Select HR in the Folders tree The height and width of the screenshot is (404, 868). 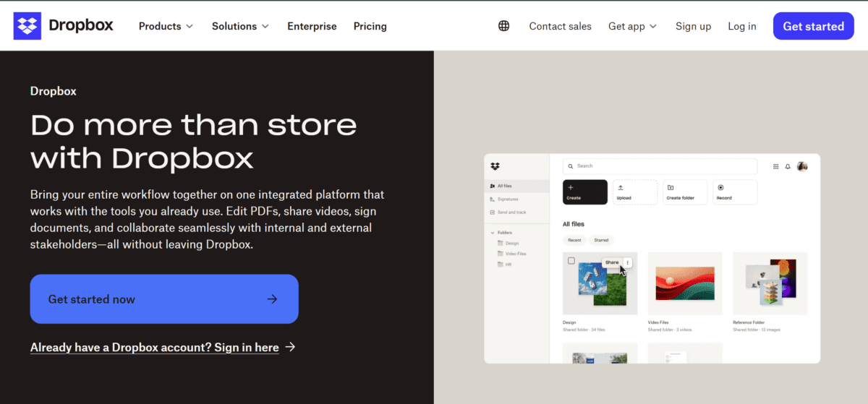click(509, 264)
